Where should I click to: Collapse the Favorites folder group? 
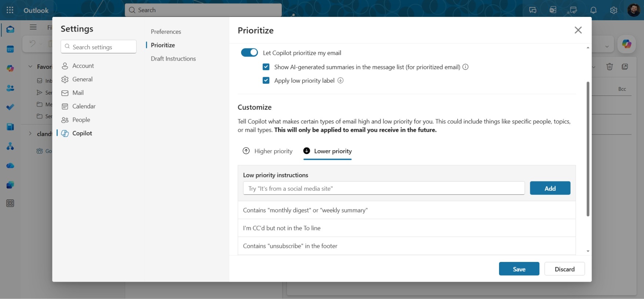[30, 66]
